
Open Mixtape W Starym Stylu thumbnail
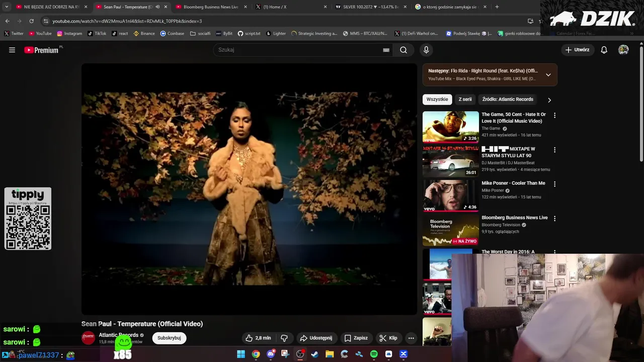(451, 161)
